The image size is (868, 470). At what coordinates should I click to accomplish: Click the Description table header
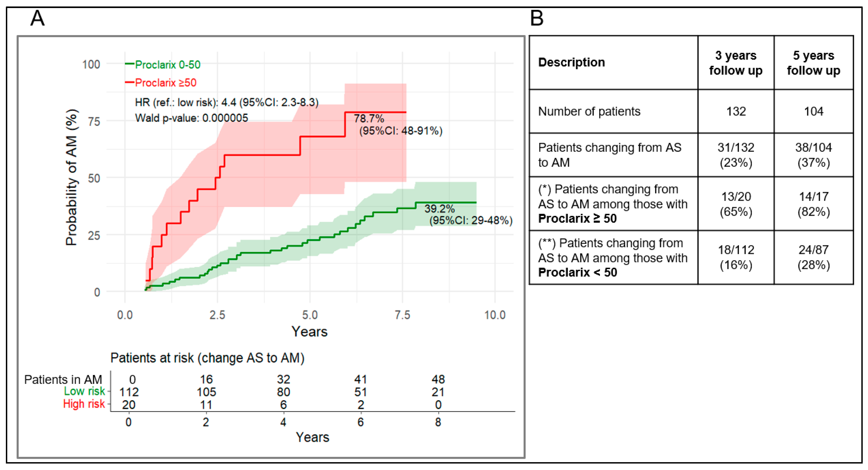coord(571,62)
